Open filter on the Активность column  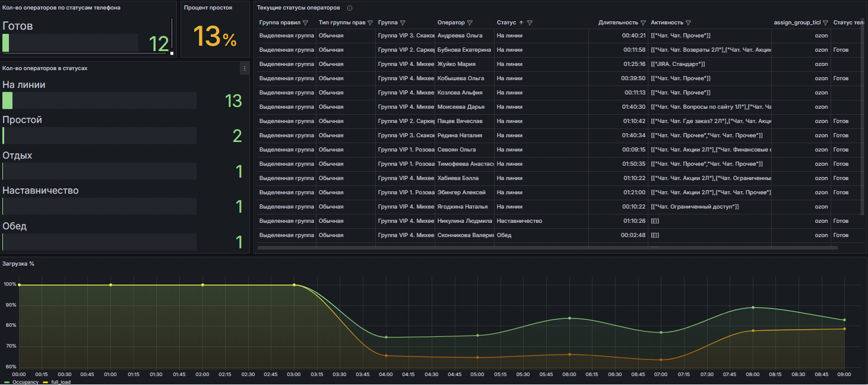688,23
